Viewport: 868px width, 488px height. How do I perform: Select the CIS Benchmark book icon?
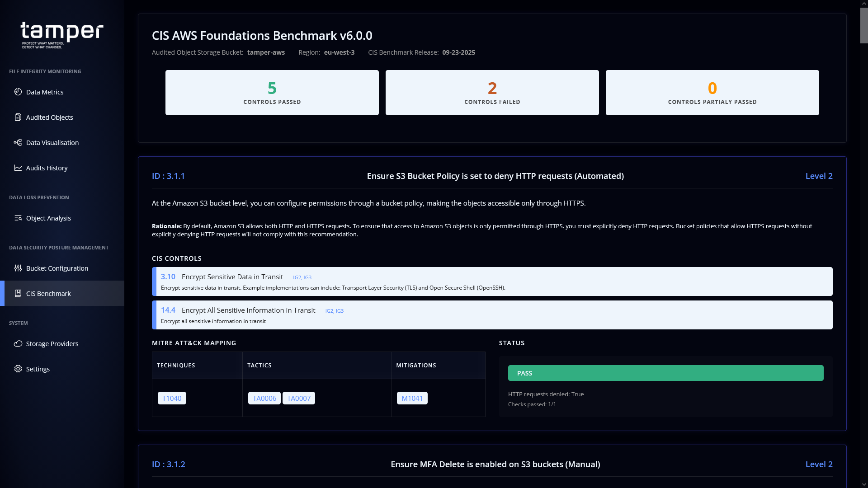(x=18, y=293)
